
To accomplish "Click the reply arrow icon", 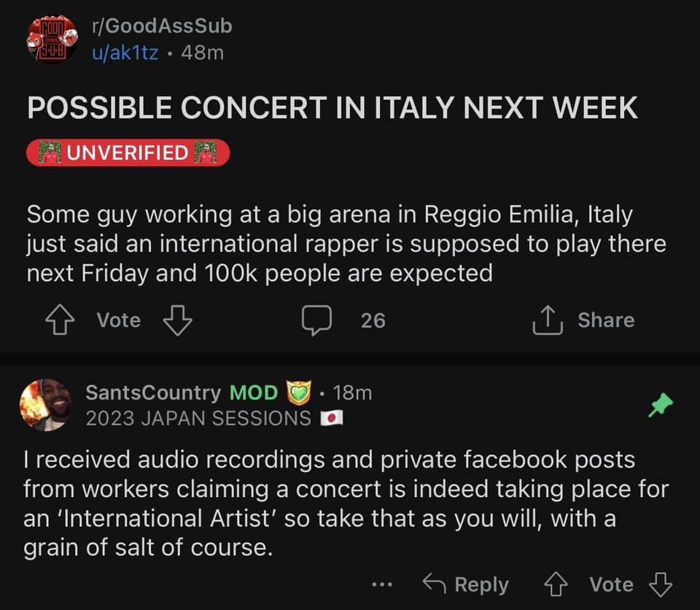I will click(434, 583).
